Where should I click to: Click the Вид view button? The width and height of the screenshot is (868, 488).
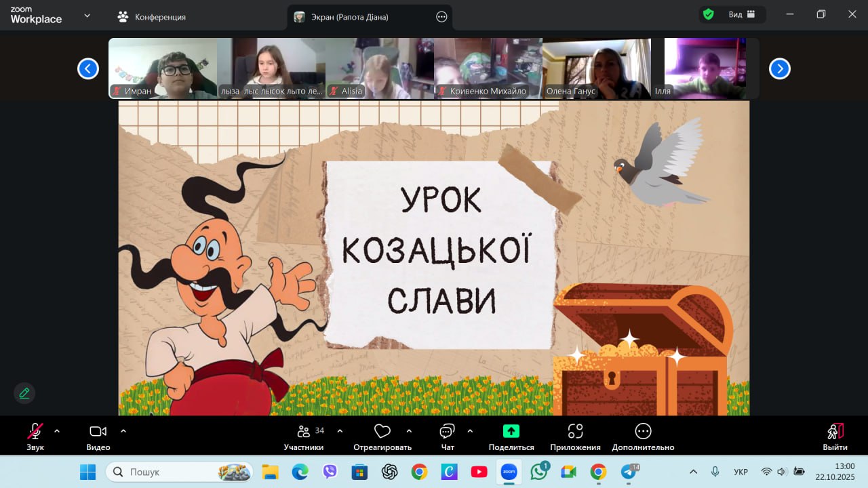[741, 14]
